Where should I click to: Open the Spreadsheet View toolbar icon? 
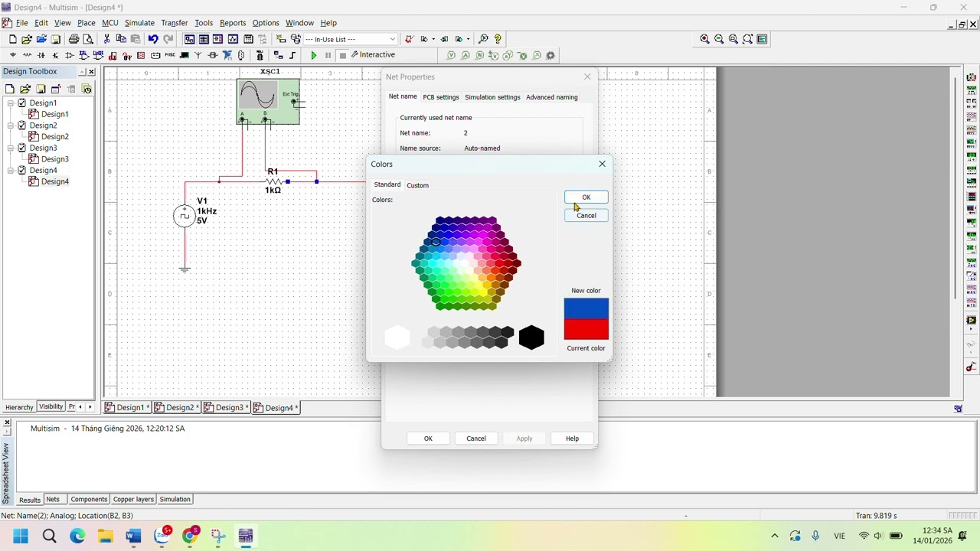click(x=204, y=39)
